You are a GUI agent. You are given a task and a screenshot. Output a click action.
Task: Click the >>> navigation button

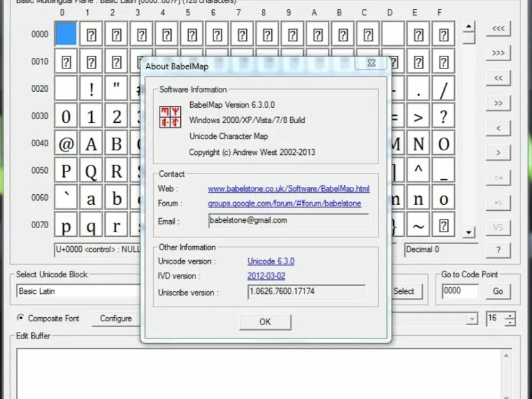point(498,53)
